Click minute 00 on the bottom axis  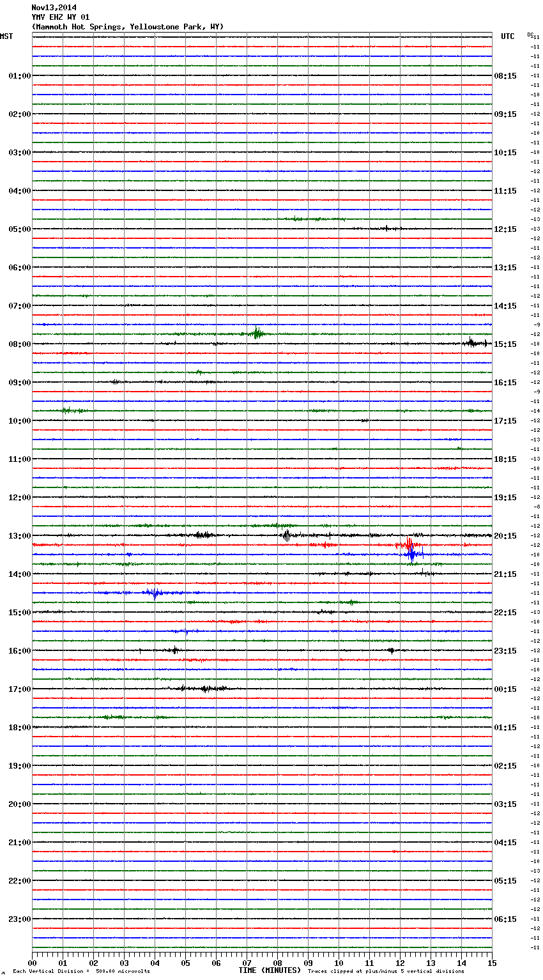32,963
